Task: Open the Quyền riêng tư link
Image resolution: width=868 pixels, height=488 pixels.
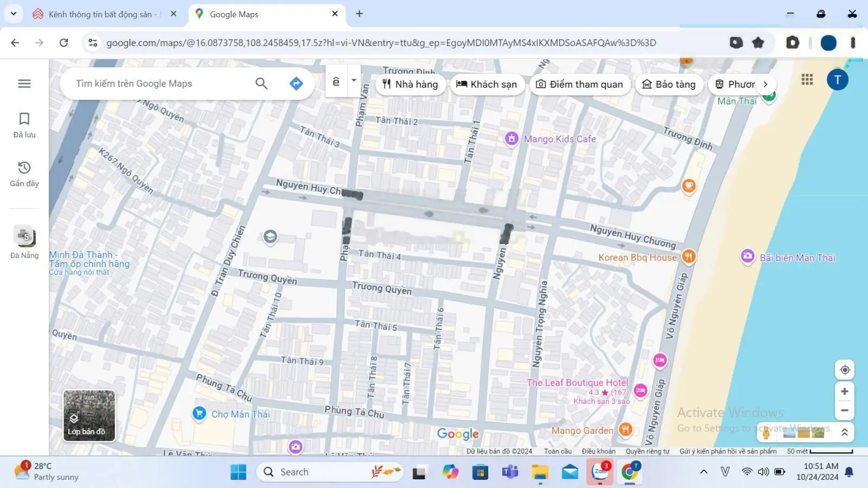Action: tap(647, 451)
